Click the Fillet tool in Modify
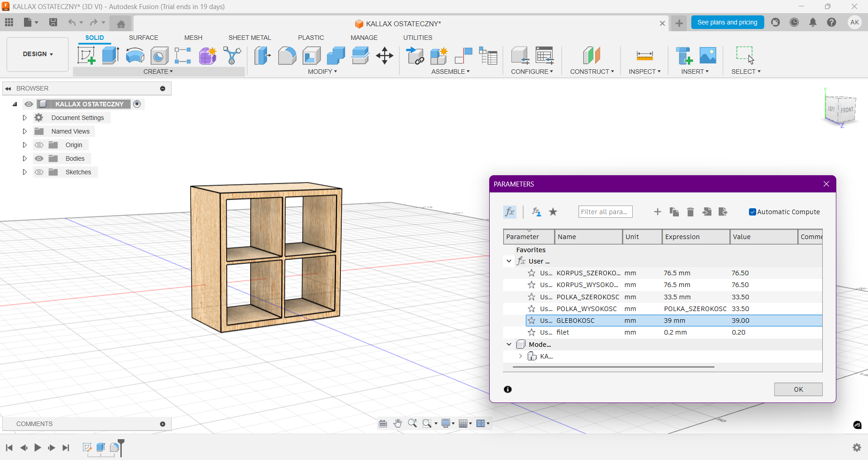 (287, 56)
